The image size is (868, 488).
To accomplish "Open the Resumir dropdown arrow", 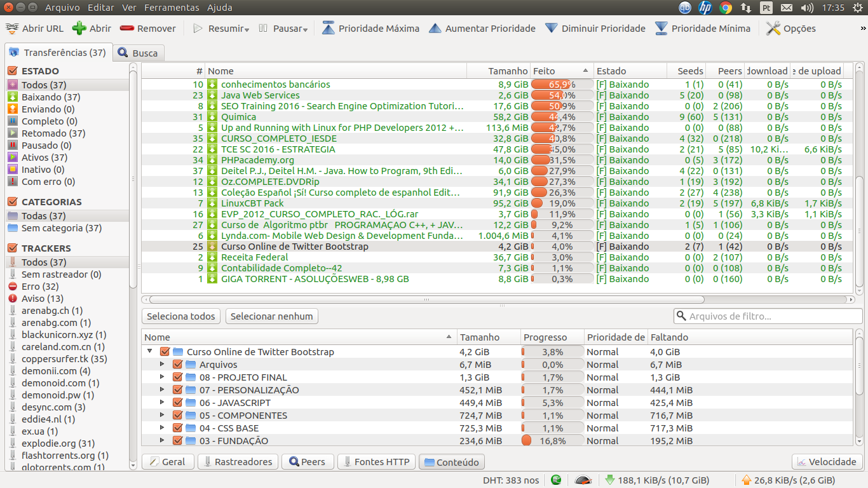I will click(247, 30).
